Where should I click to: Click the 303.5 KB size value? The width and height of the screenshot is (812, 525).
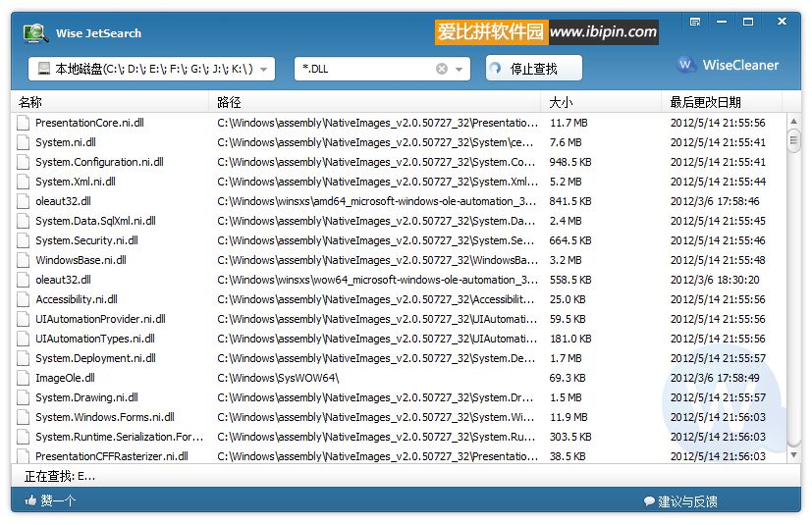pos(570,437)
